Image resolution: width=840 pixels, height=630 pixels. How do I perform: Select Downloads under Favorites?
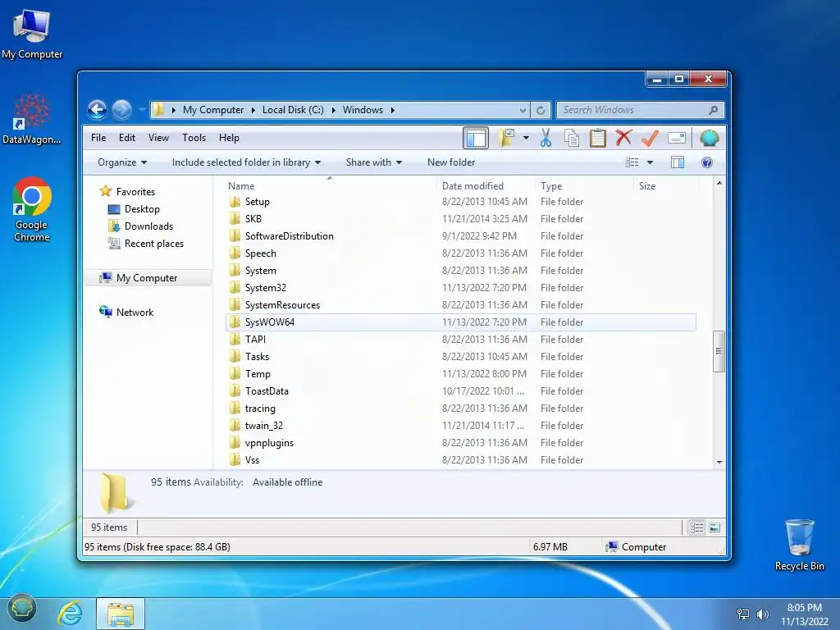(148, 226)
